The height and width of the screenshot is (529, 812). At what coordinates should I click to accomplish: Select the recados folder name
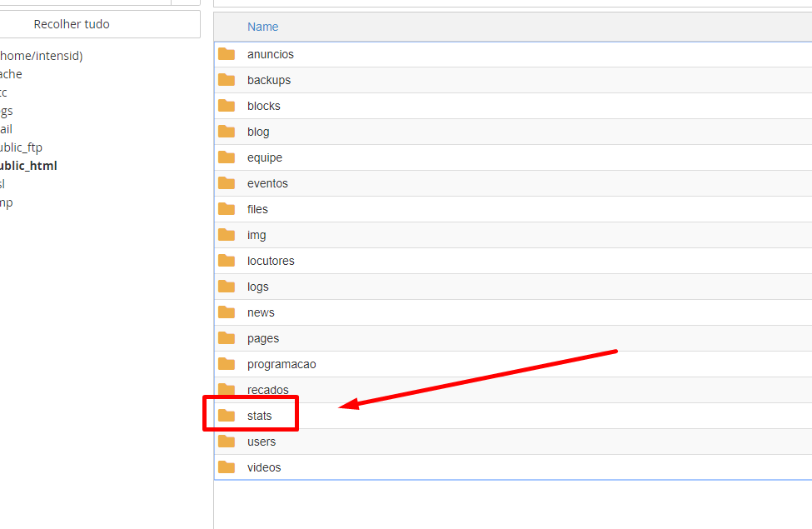coord(267,390)
